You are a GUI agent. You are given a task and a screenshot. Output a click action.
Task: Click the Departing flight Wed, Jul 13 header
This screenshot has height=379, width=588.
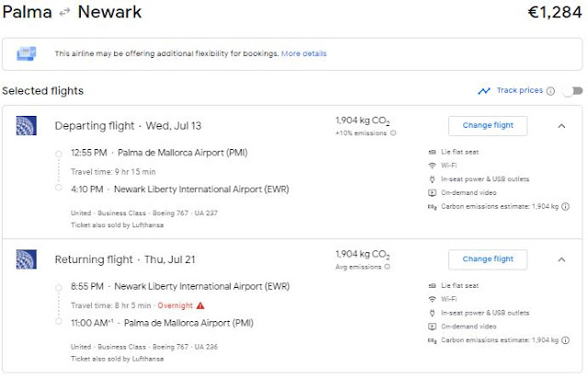125,126
